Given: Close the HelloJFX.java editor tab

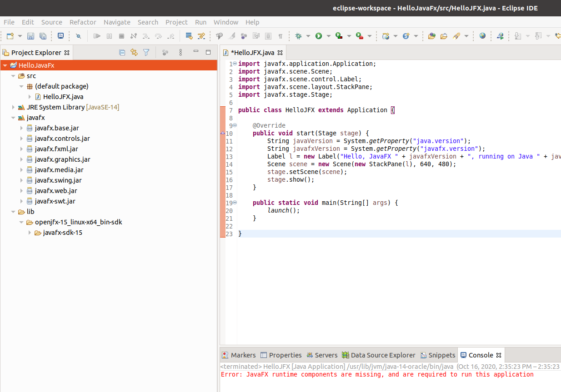Looking at the screenshot, I should click(x=280, y=52).
